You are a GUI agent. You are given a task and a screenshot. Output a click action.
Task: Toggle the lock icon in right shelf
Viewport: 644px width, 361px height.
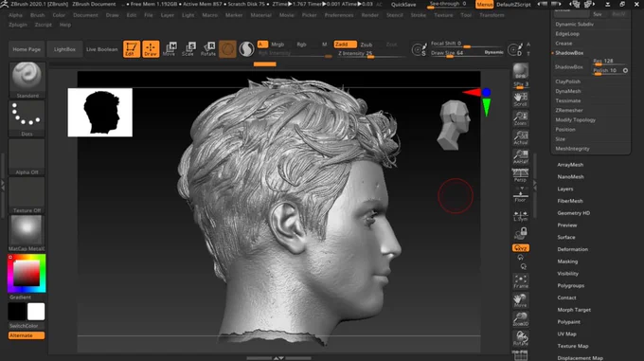pos(520,233)
